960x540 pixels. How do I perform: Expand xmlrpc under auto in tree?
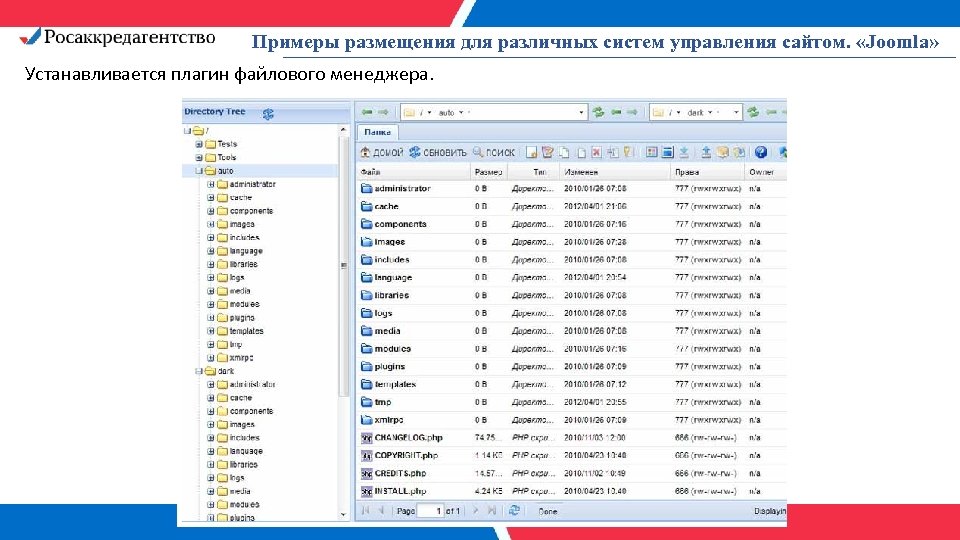(211, 358)
